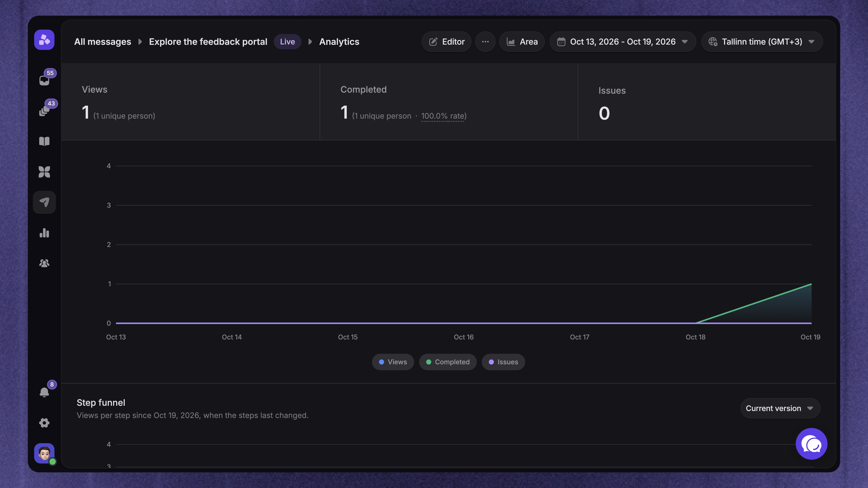868x488 pixels.
Task: Open the Current version dropdown
Action: pos(780,409)
